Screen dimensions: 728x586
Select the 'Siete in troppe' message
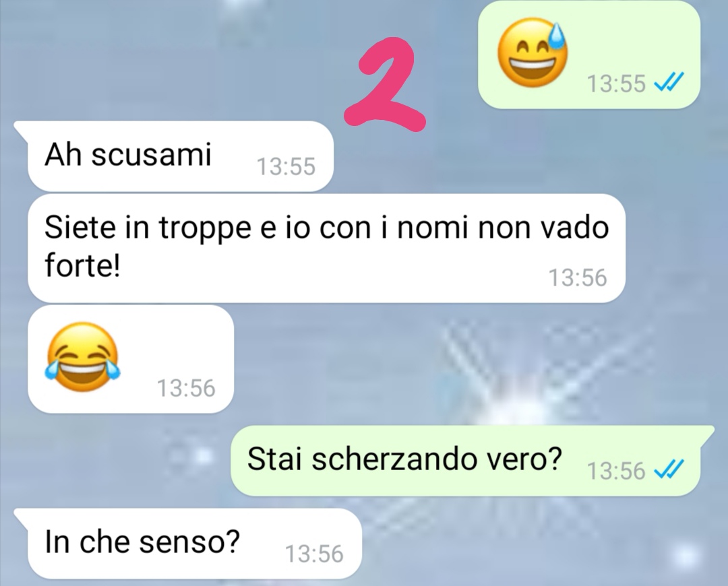coord(326,249)
